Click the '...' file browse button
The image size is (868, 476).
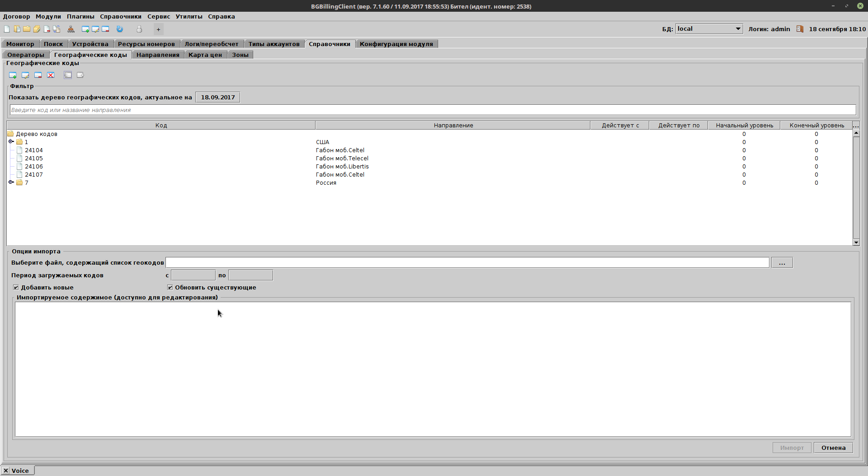tap(782, 262)
